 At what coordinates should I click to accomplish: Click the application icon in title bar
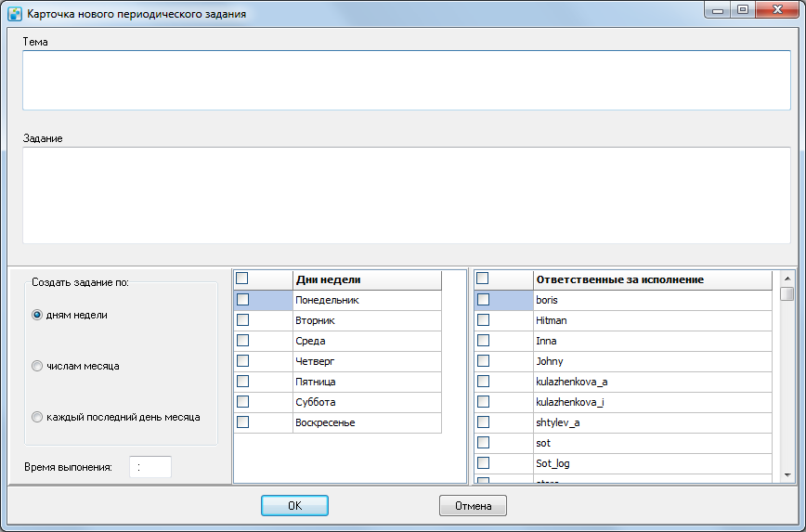click(x=15, y=13)
